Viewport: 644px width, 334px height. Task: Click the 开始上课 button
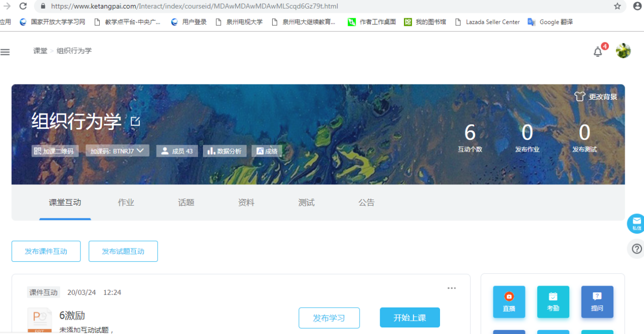(x=409, y=318)
